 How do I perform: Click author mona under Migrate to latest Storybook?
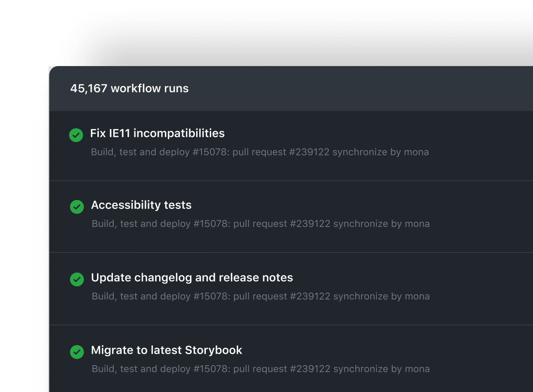(417, 369)
